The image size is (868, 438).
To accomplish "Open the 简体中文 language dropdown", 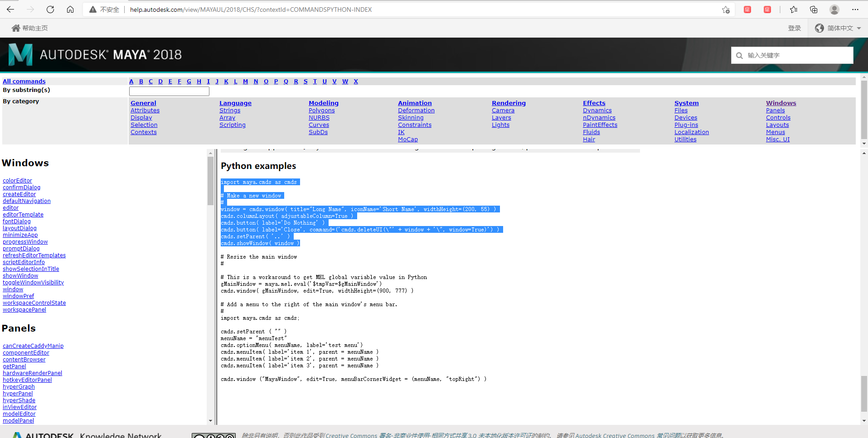I will pyautogui.click(x=838, y=28).
